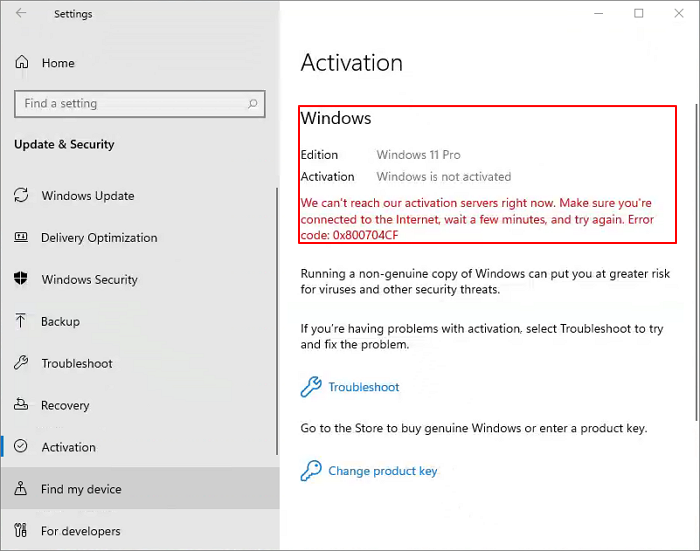Viewport: 700px width, 551px height.
Task: Click the Recovery icon in sidebar
Action: click(21, 406)
